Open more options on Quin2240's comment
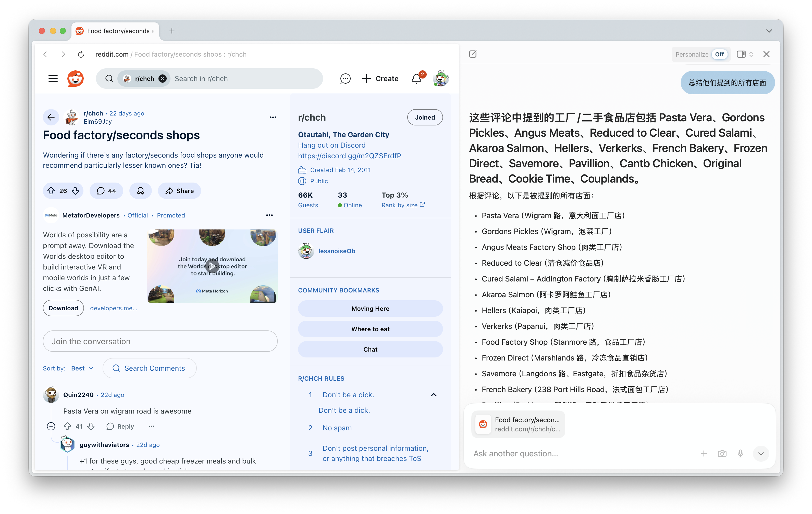 click(x=152, y=426)
